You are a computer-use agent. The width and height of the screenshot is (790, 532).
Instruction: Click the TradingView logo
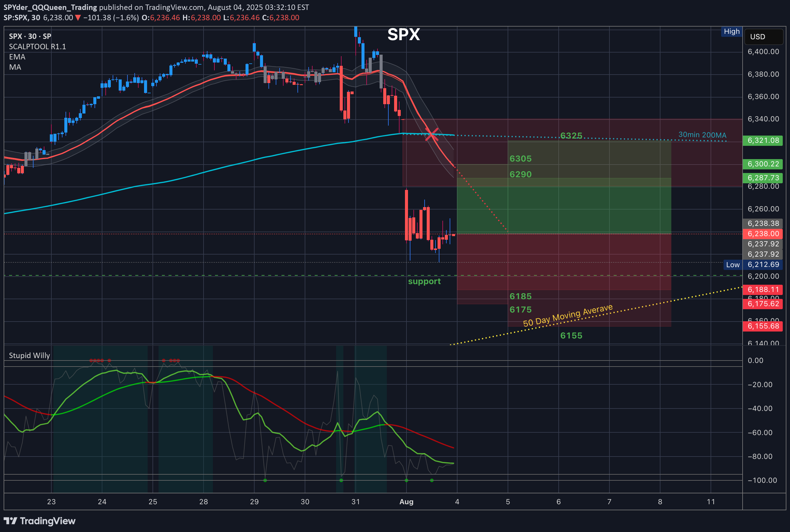[39, 521]
